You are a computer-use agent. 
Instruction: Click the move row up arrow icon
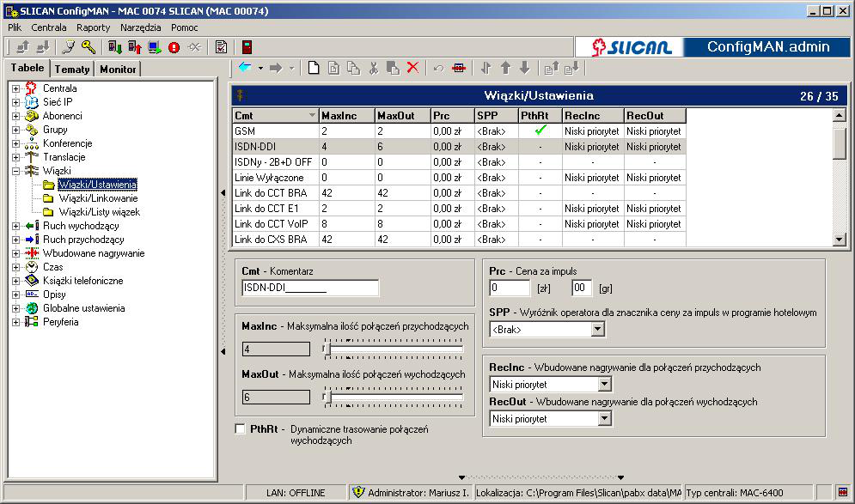505,68
